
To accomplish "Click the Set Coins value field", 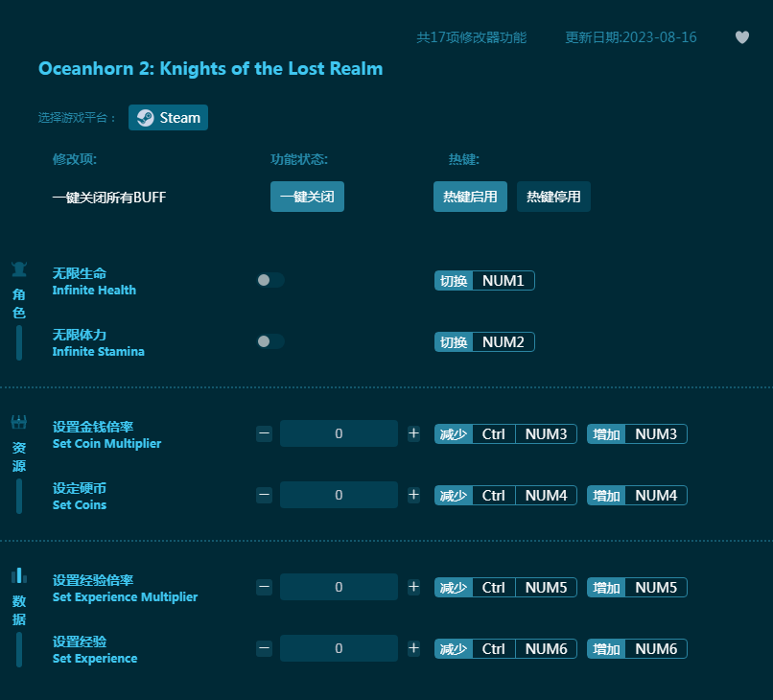I will 339,495.
